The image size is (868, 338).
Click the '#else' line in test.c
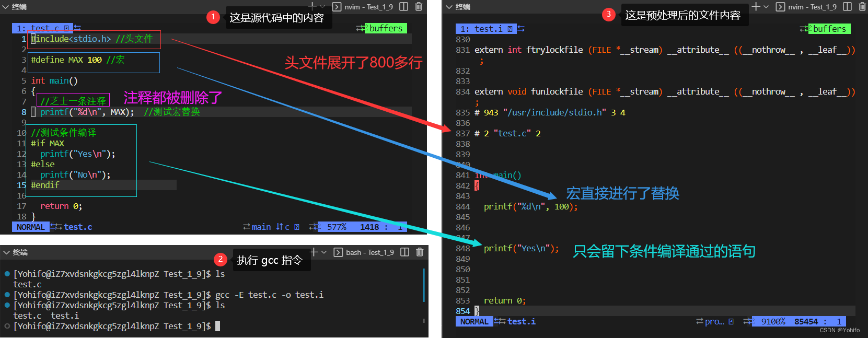click(x=43, y=164)
